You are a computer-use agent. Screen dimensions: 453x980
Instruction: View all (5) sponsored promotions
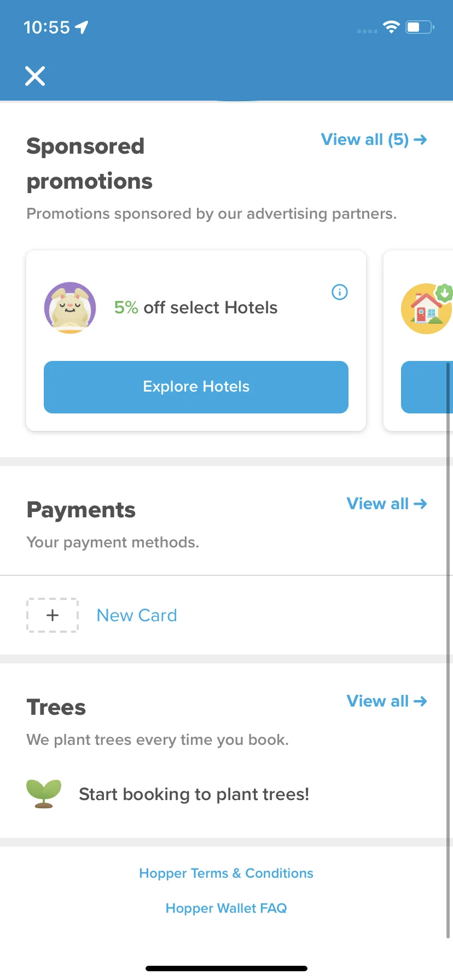[374, 139]
